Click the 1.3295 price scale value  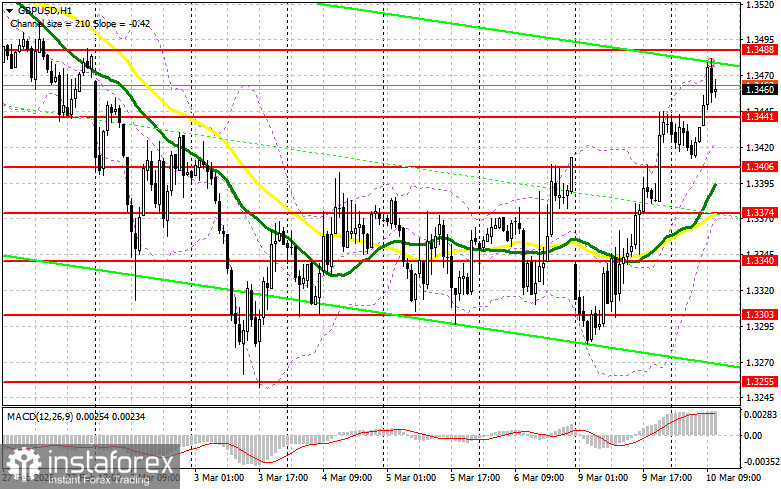click(x=760, y=327)
